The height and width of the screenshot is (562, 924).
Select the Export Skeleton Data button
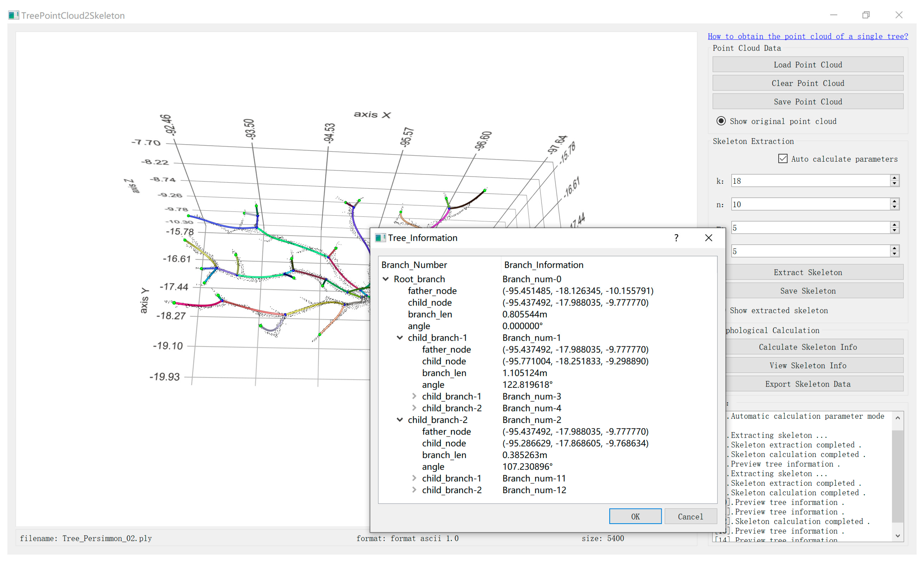(808, 384)
